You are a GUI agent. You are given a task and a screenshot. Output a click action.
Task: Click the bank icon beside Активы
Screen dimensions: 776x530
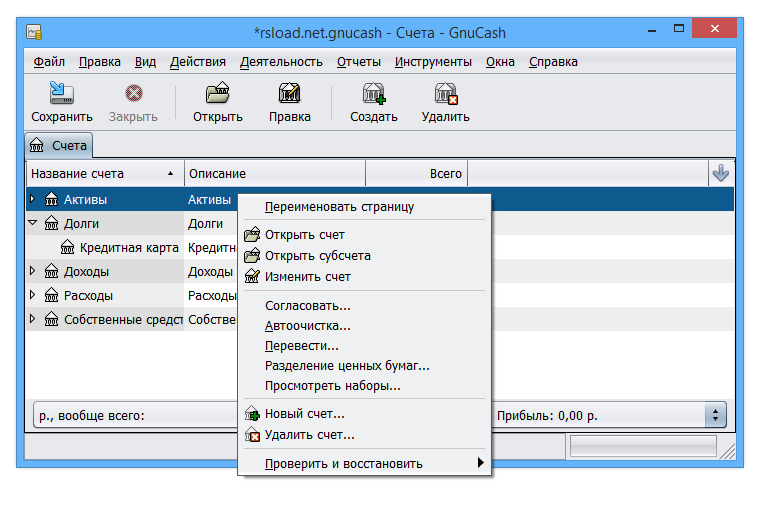(x=51, y=199)
